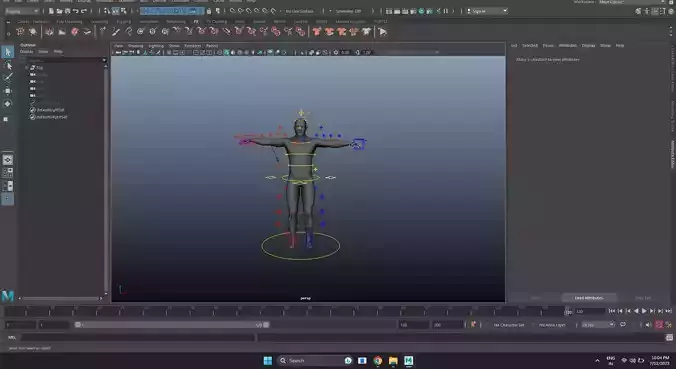Create a new scene file icon
Viewport: 676px width, 369px height.
[x=51, y=11]
